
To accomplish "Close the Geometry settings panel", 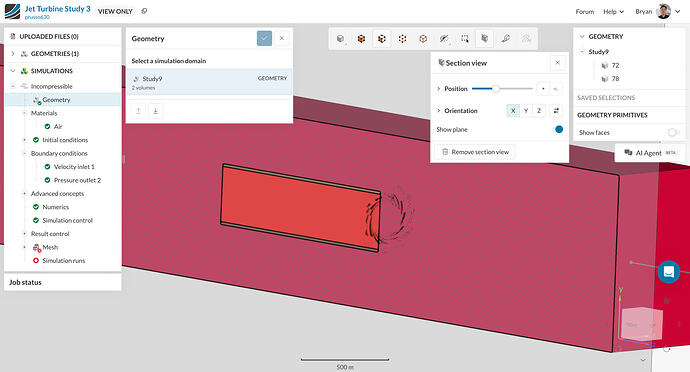I will point(282,38).
